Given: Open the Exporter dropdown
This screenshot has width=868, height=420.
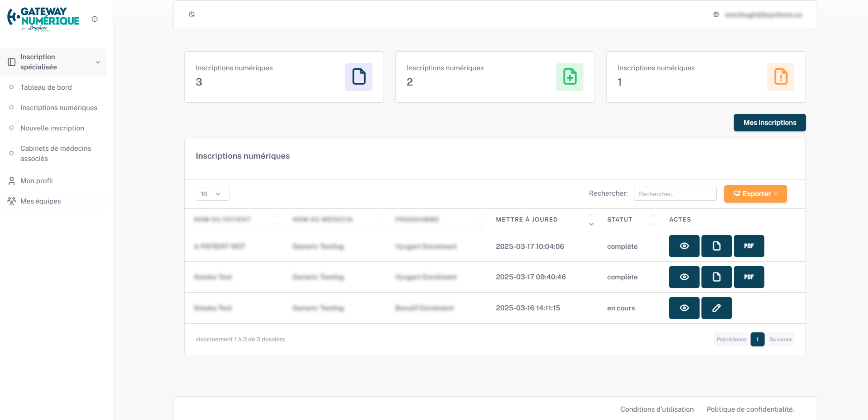Looking at the screenshot, I should (756, 194).
